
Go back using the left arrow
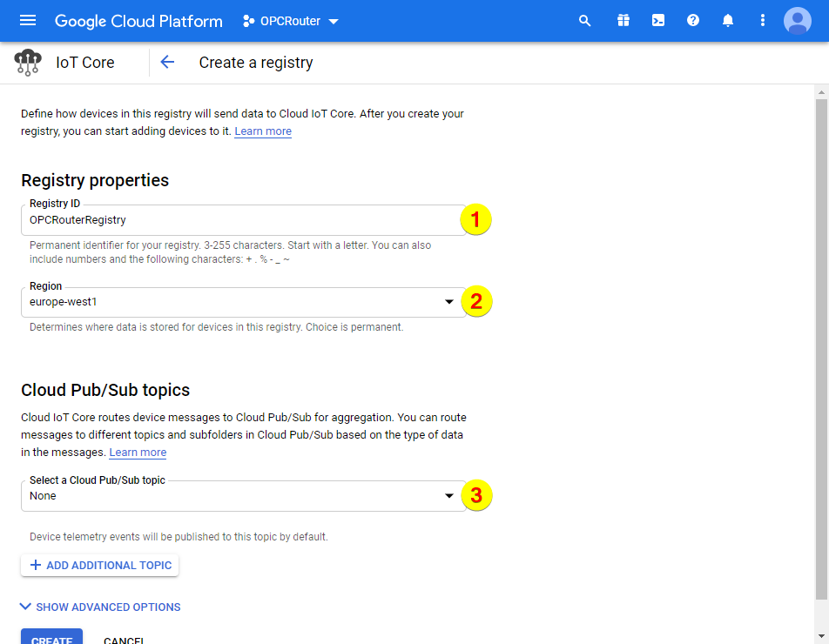(x=167, y=63)
